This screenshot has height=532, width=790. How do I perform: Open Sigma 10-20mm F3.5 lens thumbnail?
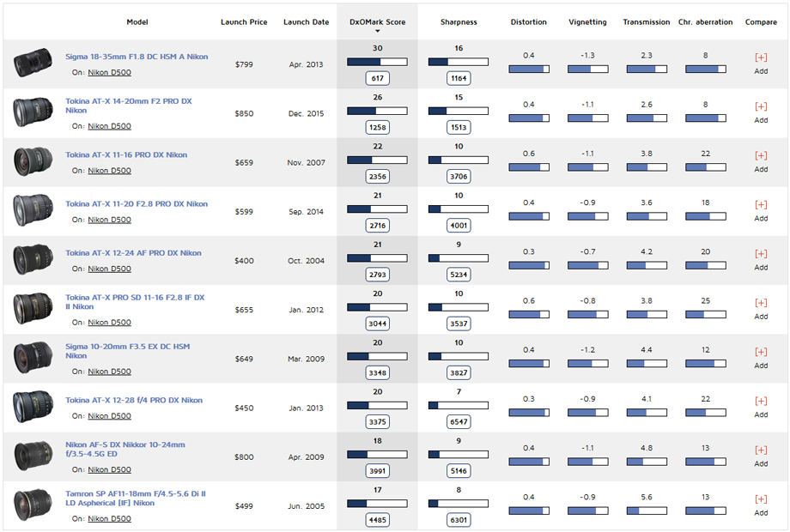pyautogui.click(x=33, y=357)
